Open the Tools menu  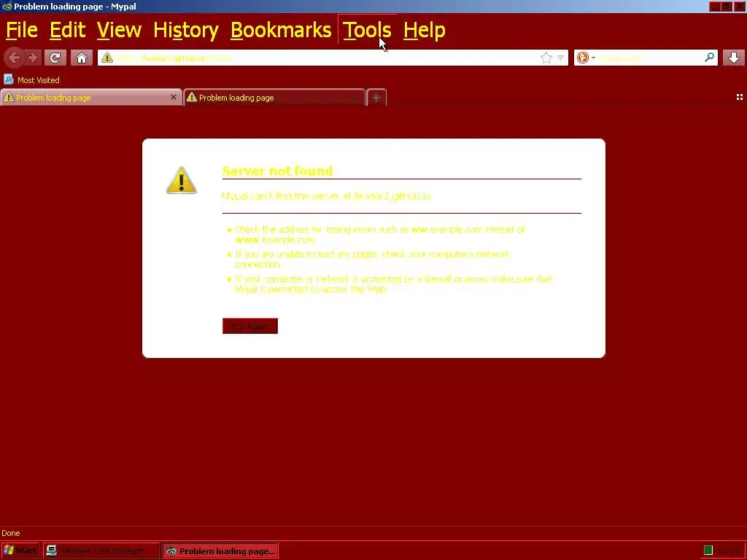pos(367,30)
